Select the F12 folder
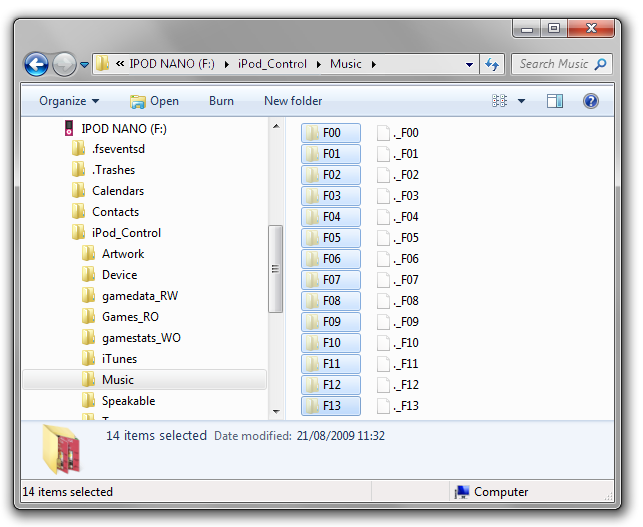Screen dimensions: 643x527 [331, 385]
